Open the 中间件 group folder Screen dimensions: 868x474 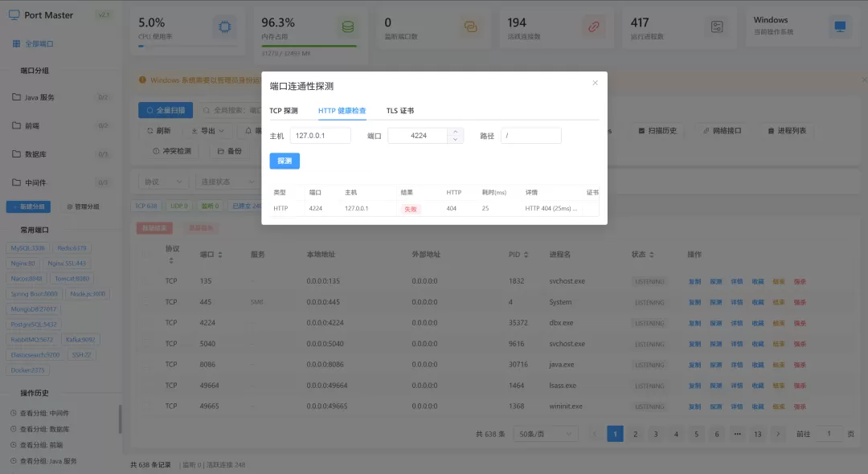tap(59, 182)
